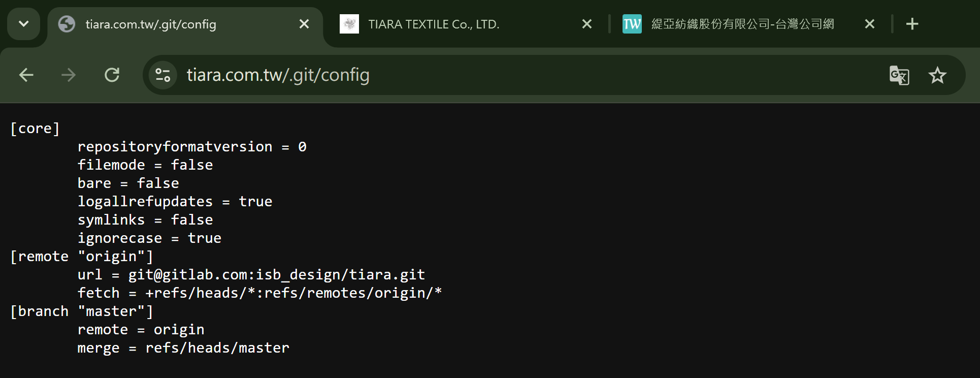
Task: Click the 'fetch = +refs/heads/*' line
Action: pos(259,293)
